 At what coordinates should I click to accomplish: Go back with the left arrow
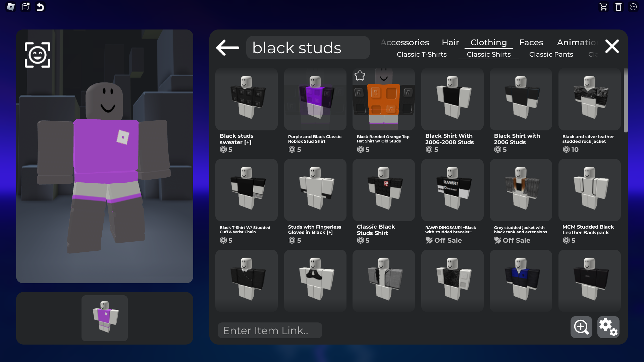coord(227,48)
